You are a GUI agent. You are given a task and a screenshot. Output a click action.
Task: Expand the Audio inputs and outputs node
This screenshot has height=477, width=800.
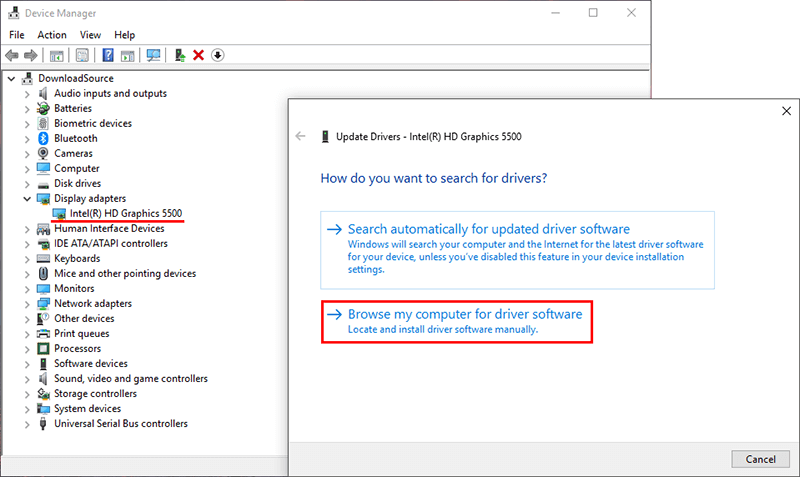click(27, 94)
